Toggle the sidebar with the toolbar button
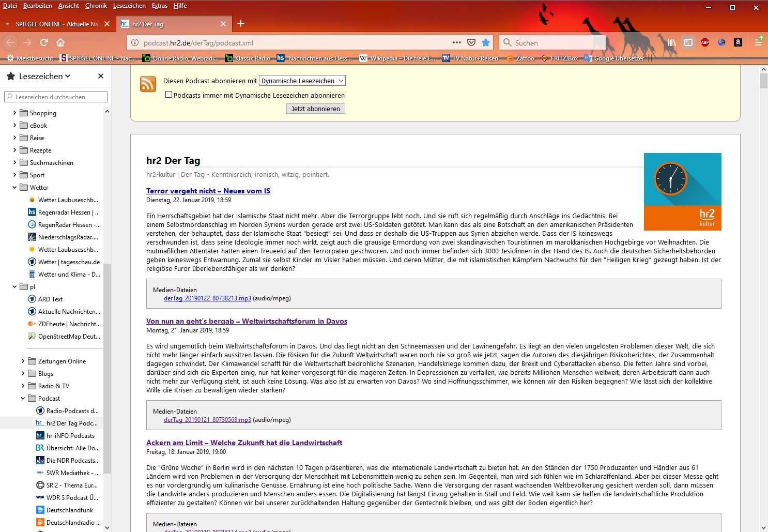Viewport: 768px width, 532px height. pyautogui.click(x=688, y=42)
